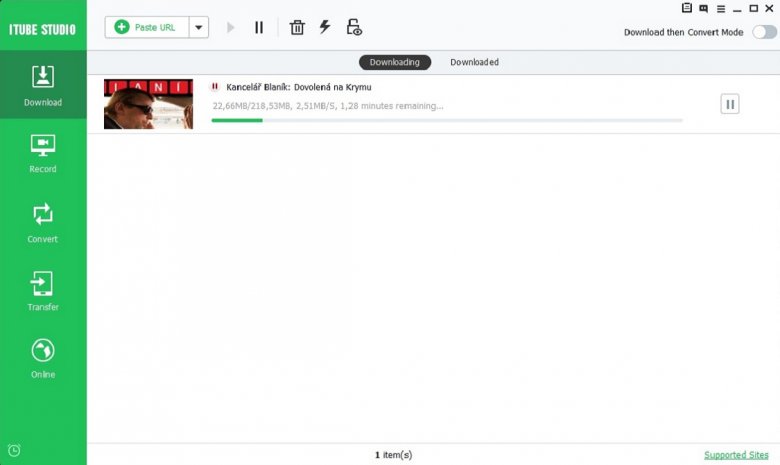Click the Kancelář Blaník video thumbnail

coord(148,104)
